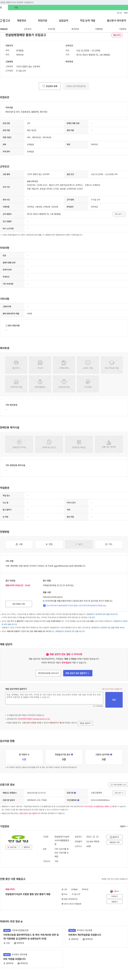Switch to the 근무조건 section tab
Image resolution: width=128 pixels, height=980 pixels.
(28, 29)
